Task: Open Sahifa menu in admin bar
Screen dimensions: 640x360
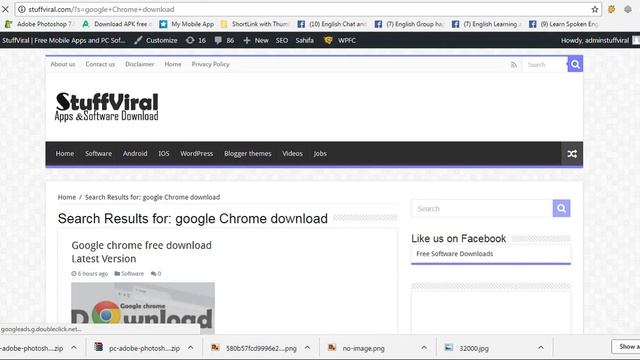Action: pyautogui.click(x=304, y=40)
